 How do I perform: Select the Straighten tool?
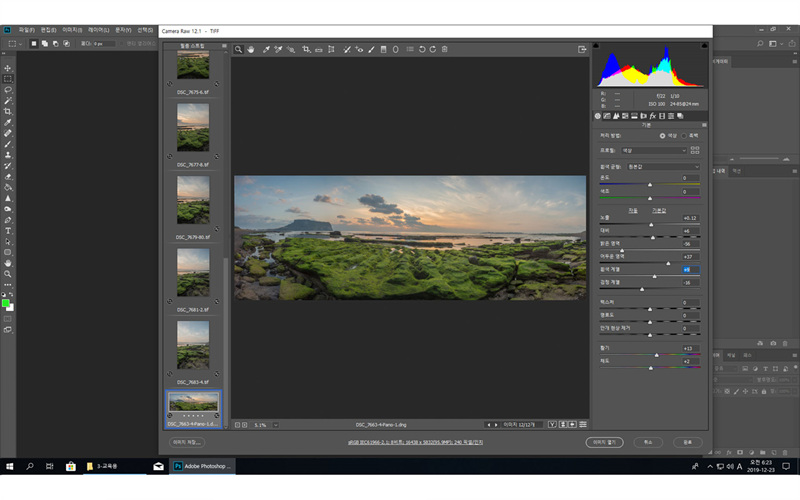pyautogui.click(x=319, y=49)
